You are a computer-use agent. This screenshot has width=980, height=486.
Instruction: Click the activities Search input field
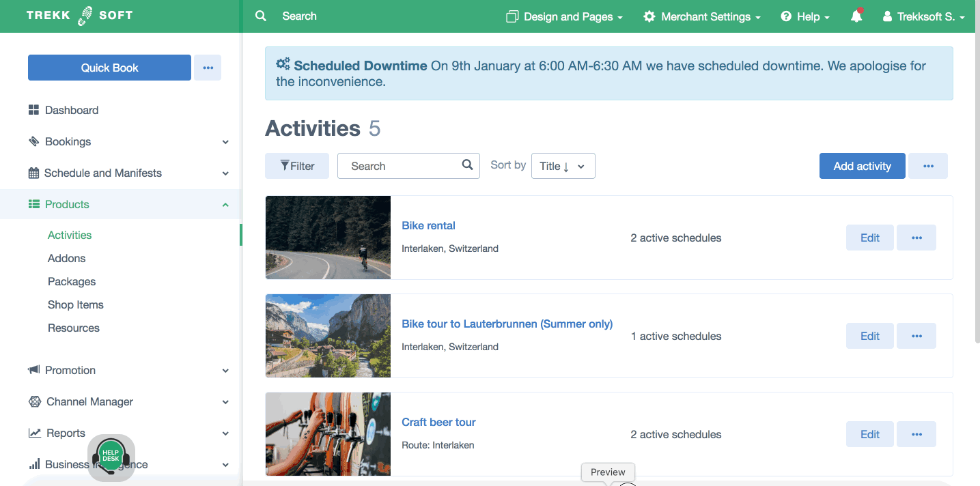click(x=408, y=166)
